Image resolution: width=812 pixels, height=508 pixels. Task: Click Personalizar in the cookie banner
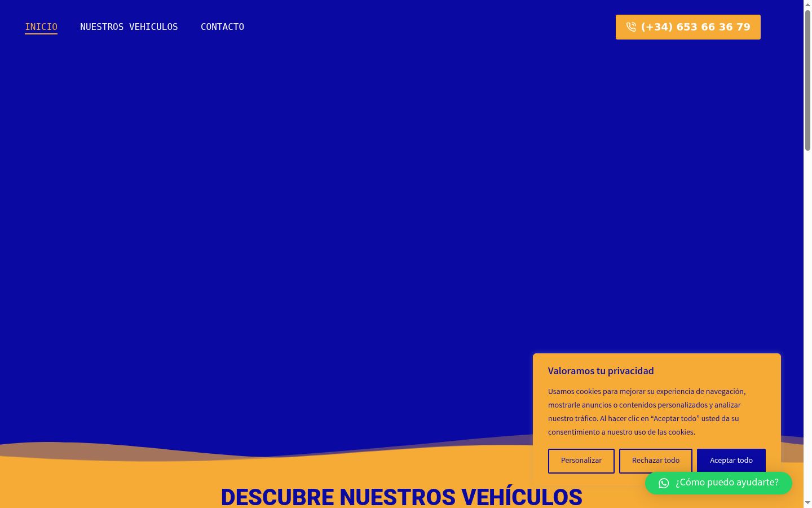[x=581, y=461]
